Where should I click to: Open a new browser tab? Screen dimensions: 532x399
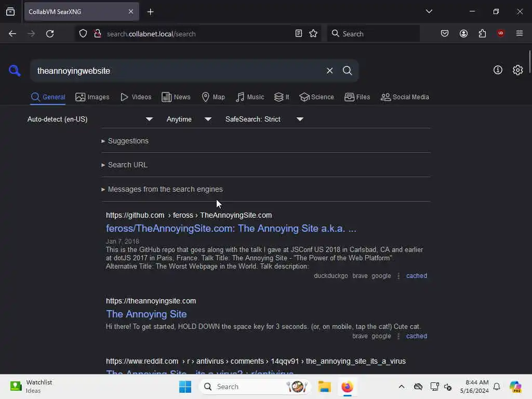150,12
